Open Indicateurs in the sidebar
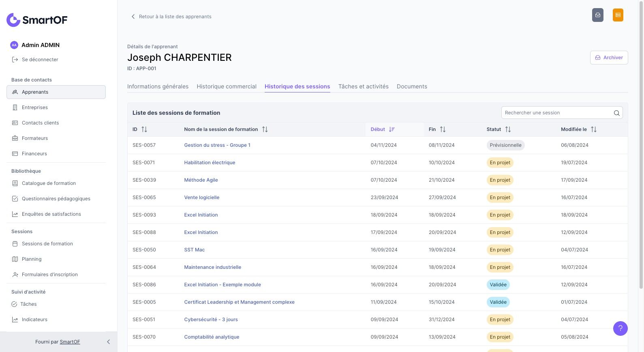The width and height of the screenshot is (644, 352). 34,320
